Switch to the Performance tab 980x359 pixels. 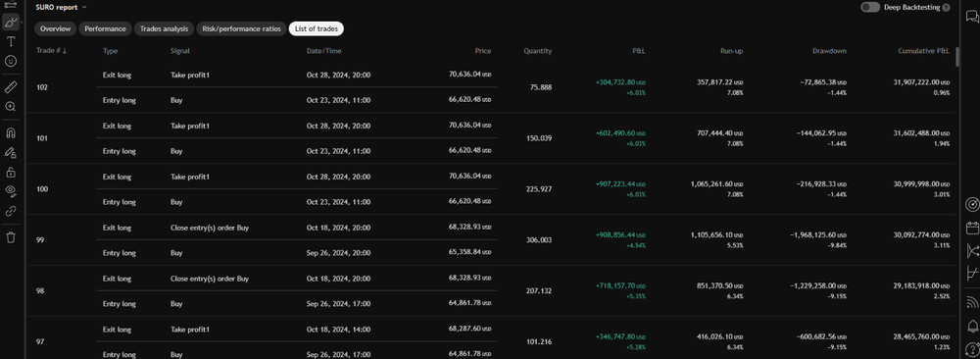[x=106, y=28]
